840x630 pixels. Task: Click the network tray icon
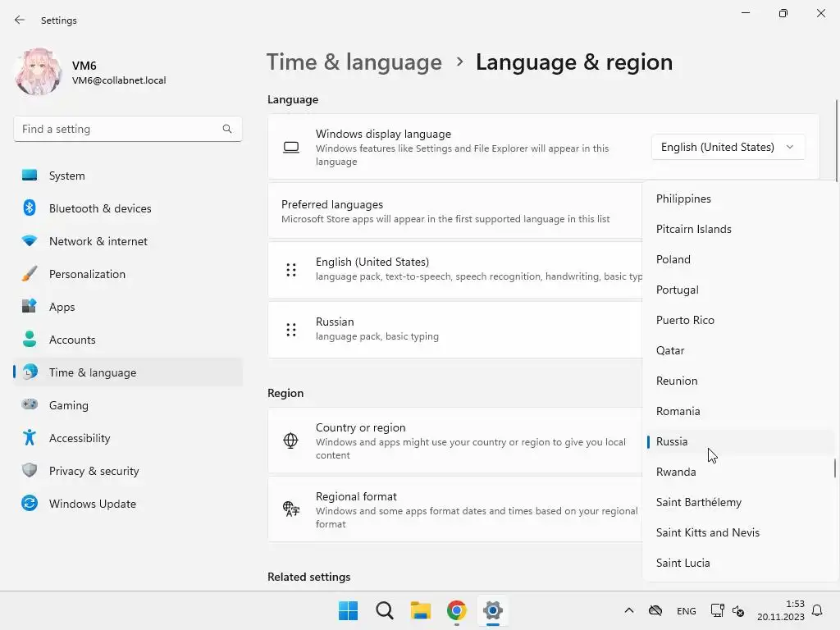tap(717, 610)
